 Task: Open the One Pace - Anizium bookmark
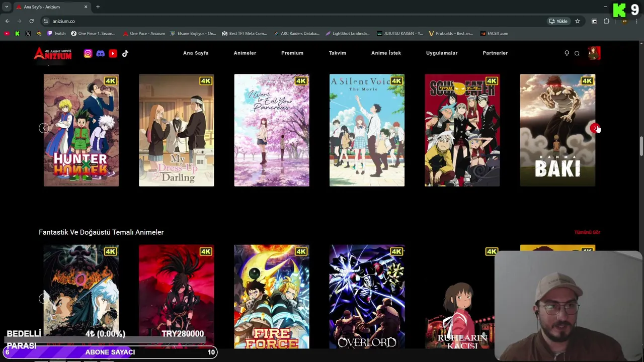144,34
